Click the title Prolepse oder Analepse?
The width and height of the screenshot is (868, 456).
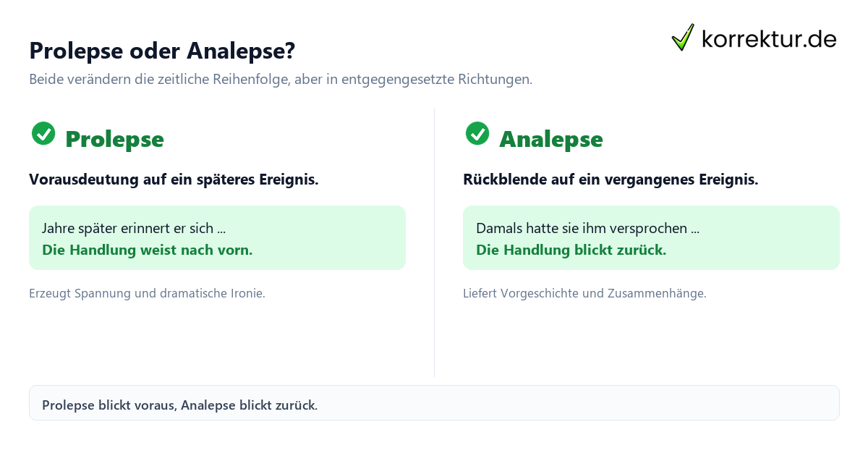click(162, 51)
